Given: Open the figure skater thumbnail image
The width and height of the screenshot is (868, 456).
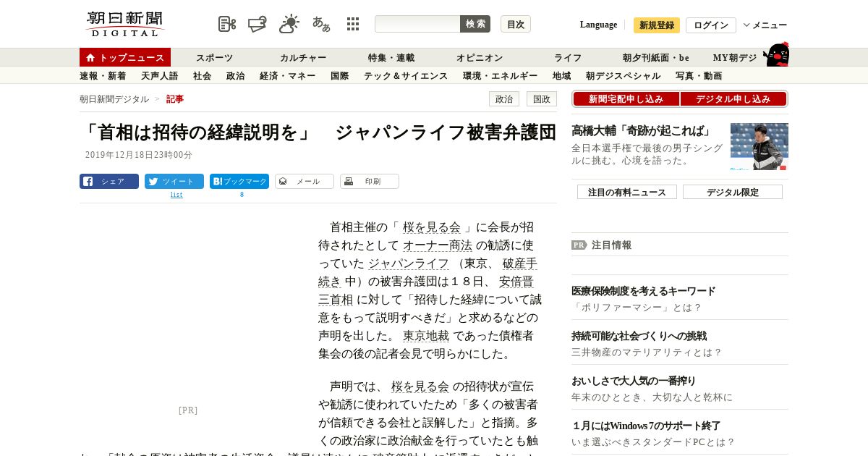Looking at the screenshot, I should [x=759, y=146].
